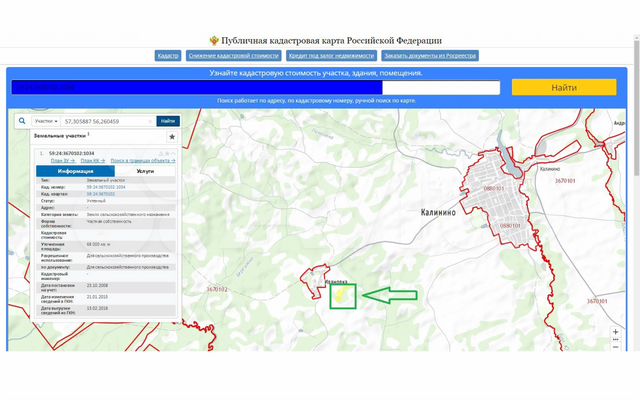Click the yellow "Найти" button
The width and height of the screenshot is (640, 400).
(x=564, y=87)
